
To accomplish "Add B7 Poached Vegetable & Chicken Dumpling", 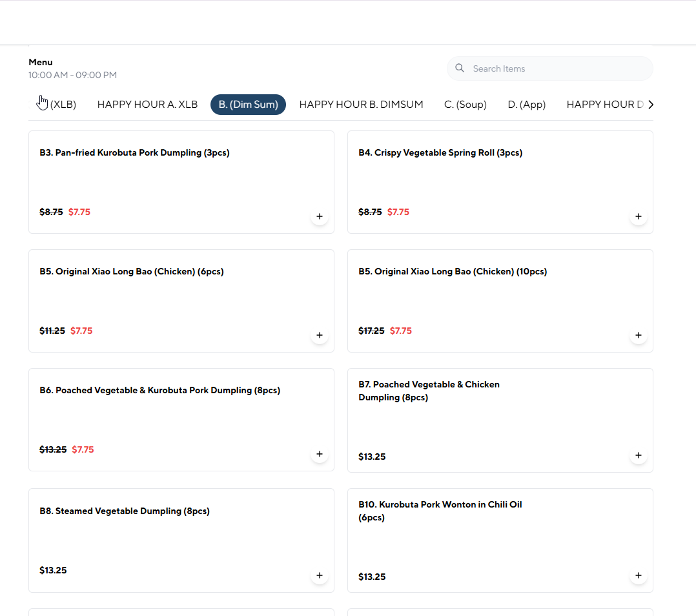I will [x=638, y=456].
